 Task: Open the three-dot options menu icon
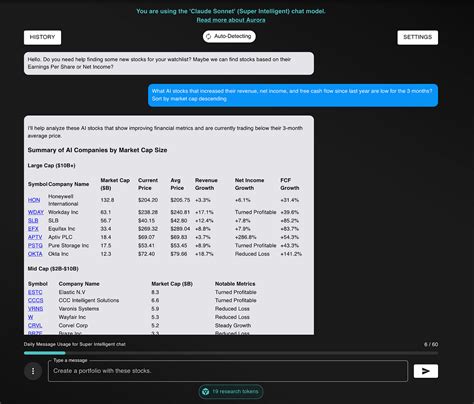pos(33,371)
